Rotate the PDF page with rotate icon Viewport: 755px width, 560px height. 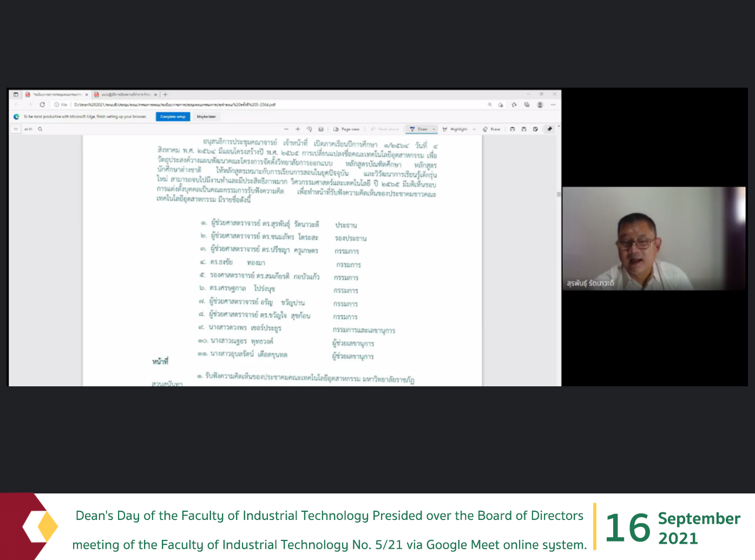click(x=310, y=129)
